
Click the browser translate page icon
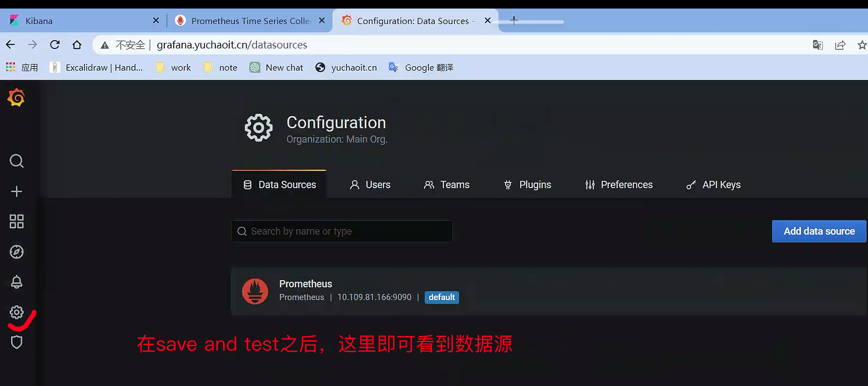pos(817,45)
